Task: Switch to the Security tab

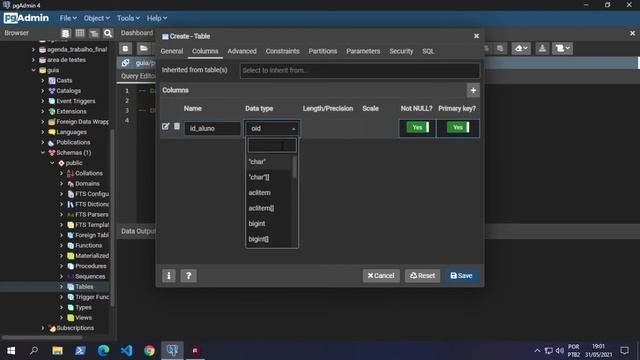Action: pyautogui.click(x=401, y=51)
